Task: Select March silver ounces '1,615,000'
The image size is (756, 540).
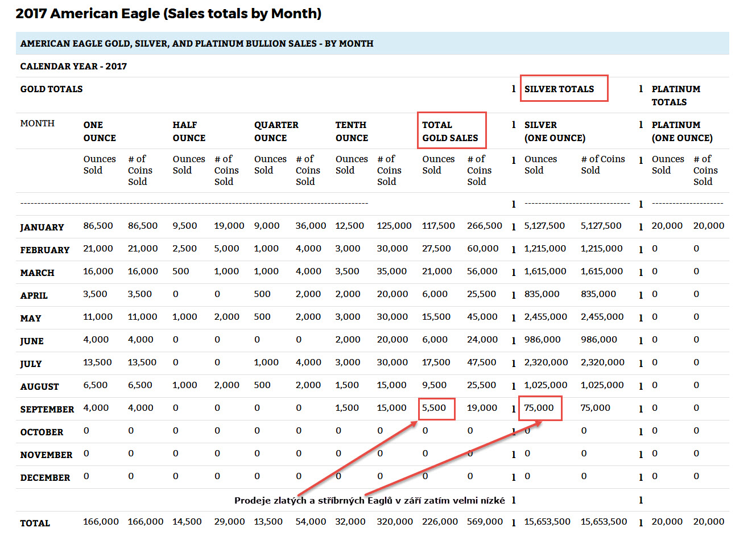Action: click(545, 271)
